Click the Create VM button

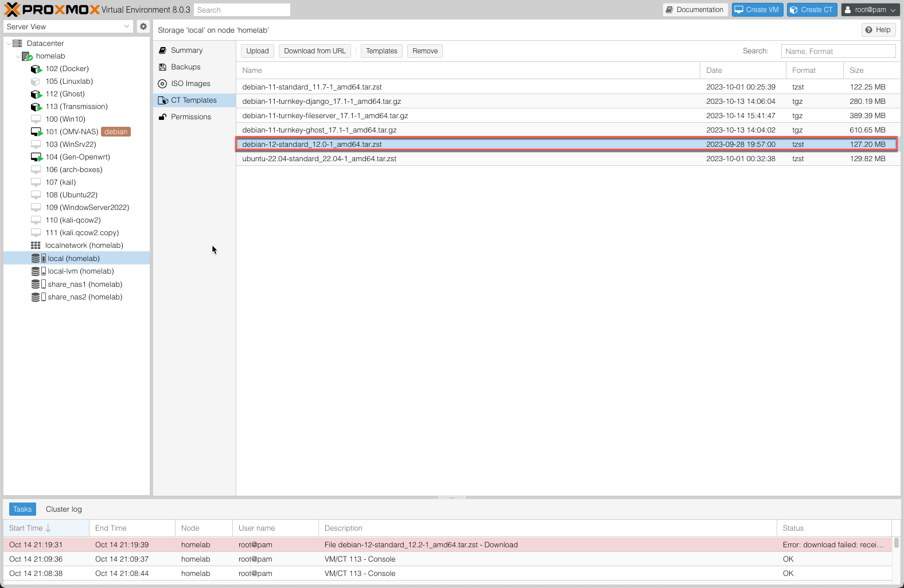pos(757,10)
